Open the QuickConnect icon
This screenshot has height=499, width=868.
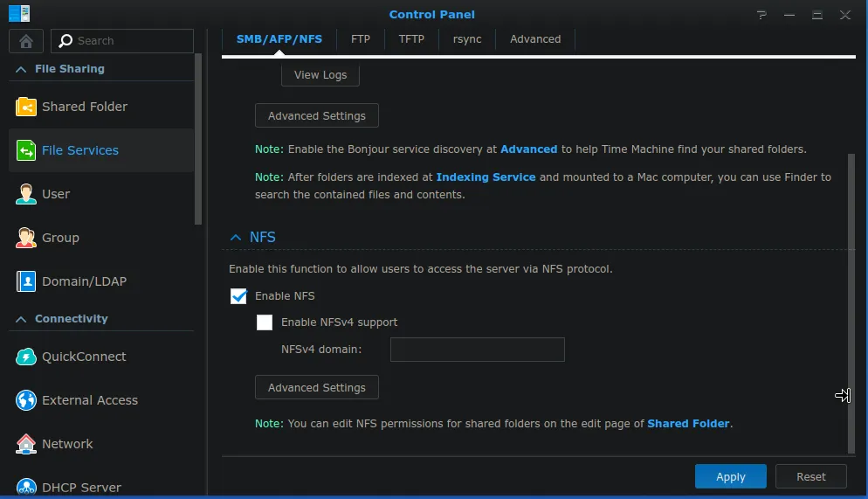(26, 357)
